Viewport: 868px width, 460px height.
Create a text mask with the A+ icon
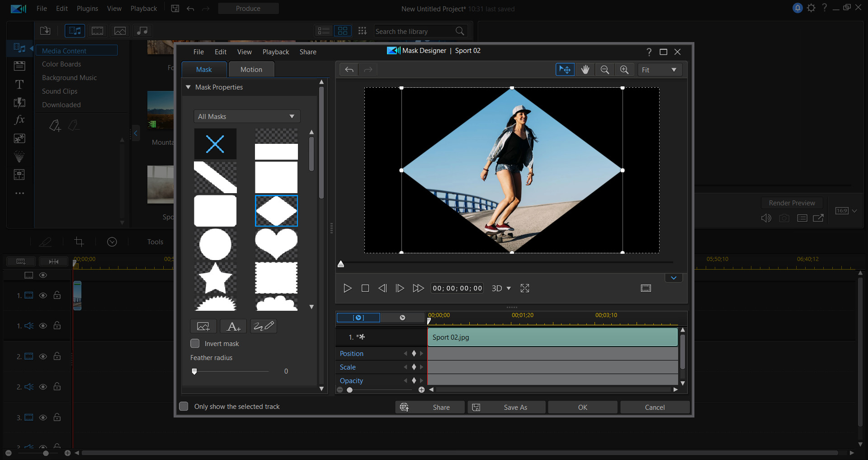pos(233,326)
